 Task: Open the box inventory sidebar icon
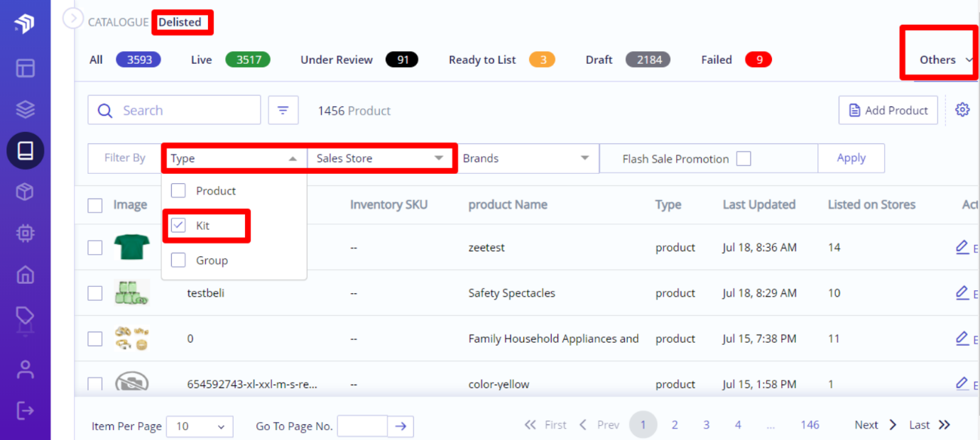pyautogui.click(x=26, y=192)
